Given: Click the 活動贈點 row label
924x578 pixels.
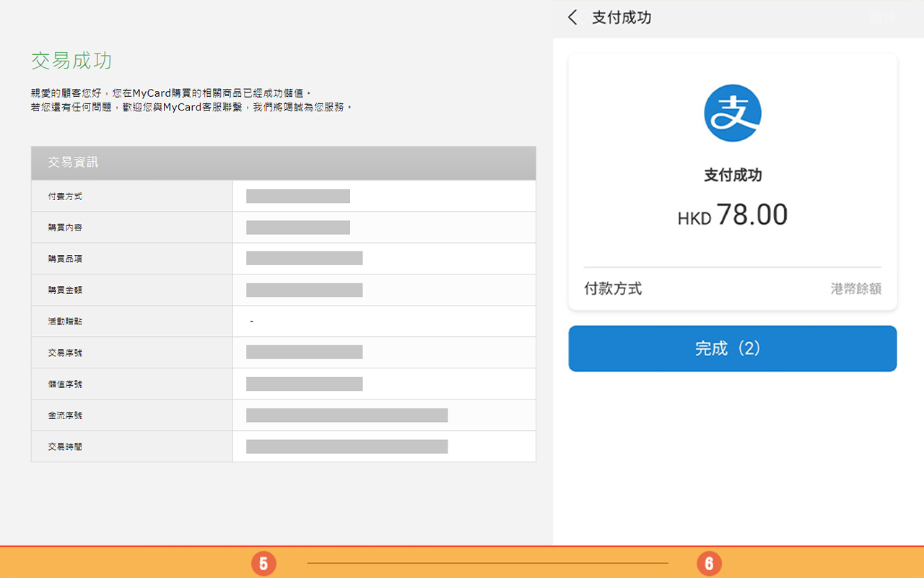Looking at the screenshot, I should (x=65, y=321).
